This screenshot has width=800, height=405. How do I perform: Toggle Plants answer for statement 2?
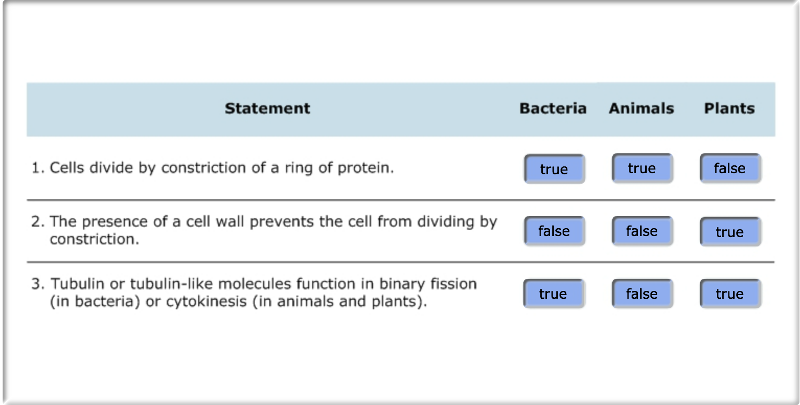point(730,232)
